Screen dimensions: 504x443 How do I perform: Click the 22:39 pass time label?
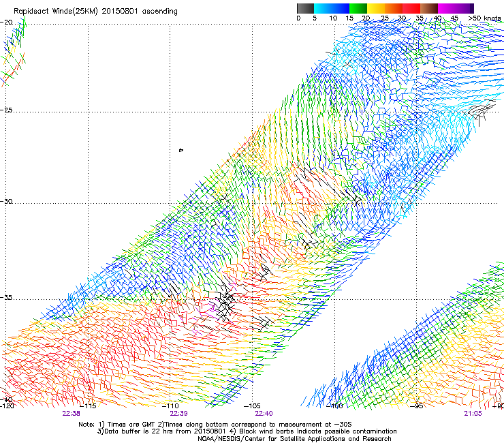[178, 414]
